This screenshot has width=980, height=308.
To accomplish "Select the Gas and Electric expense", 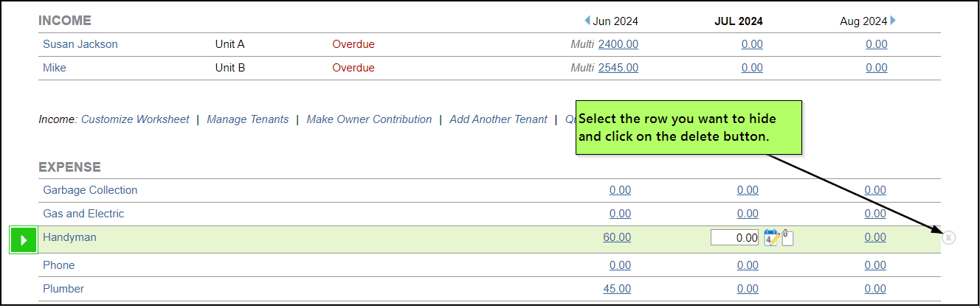I will click(83, 214).
